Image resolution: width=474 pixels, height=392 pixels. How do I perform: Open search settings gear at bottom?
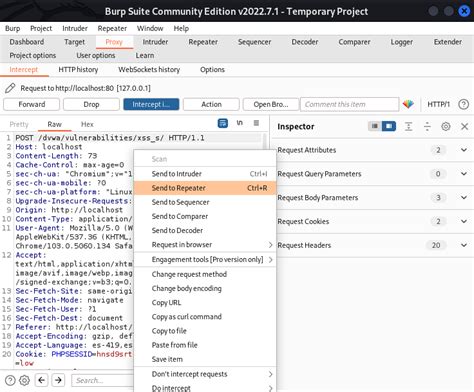24,380
